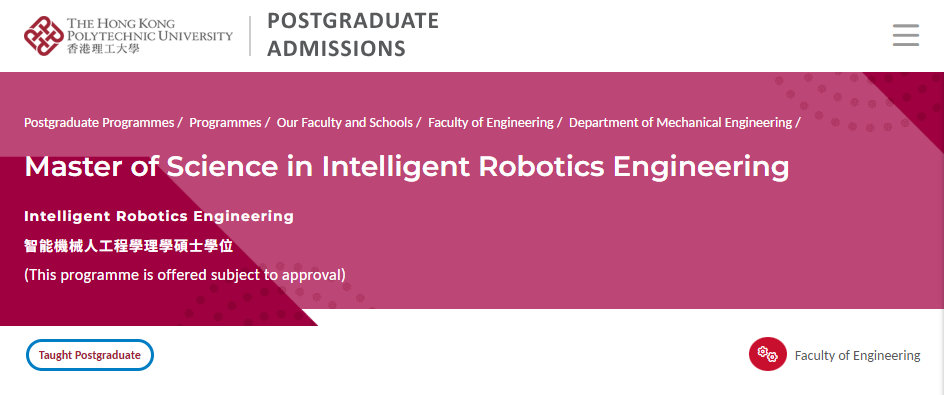Click the Chinese programme title 智能機械人工程學理學碩士學位

coord(128,246)
